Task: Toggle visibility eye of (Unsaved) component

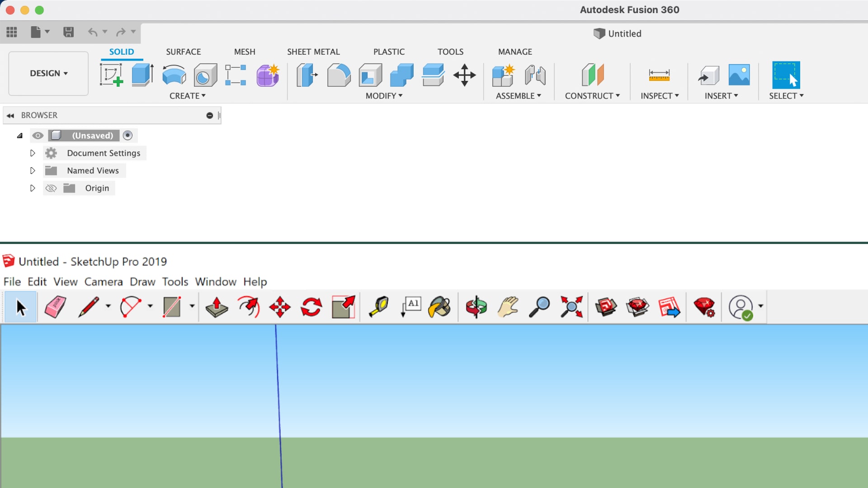Action: pos(38,136)
